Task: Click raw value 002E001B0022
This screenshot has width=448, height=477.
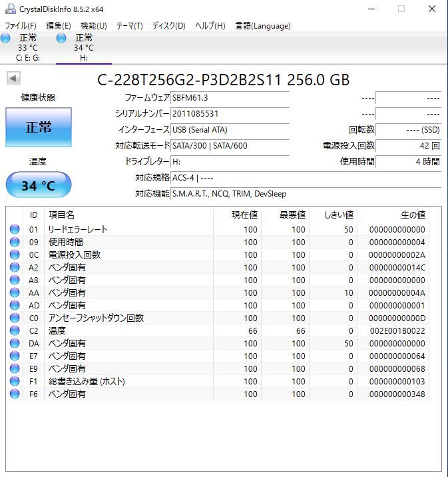Action: pos(397,330)
